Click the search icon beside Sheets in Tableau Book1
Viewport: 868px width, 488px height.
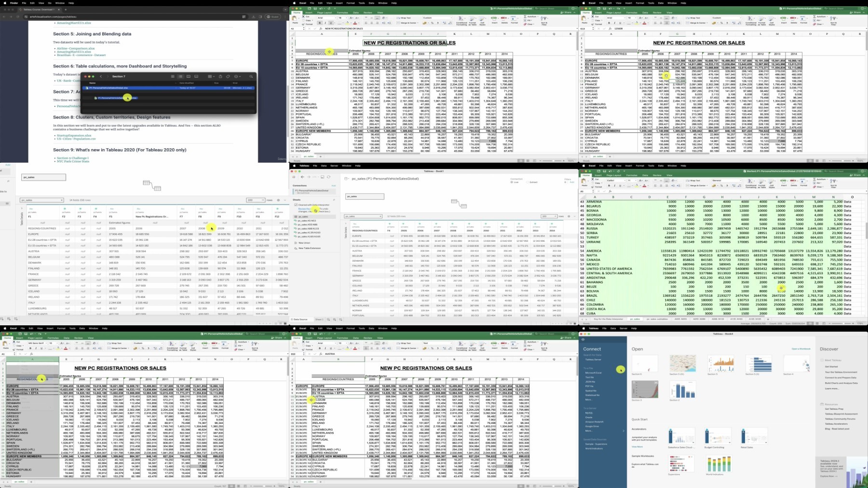pyautogui.click(x=334, y=200)
